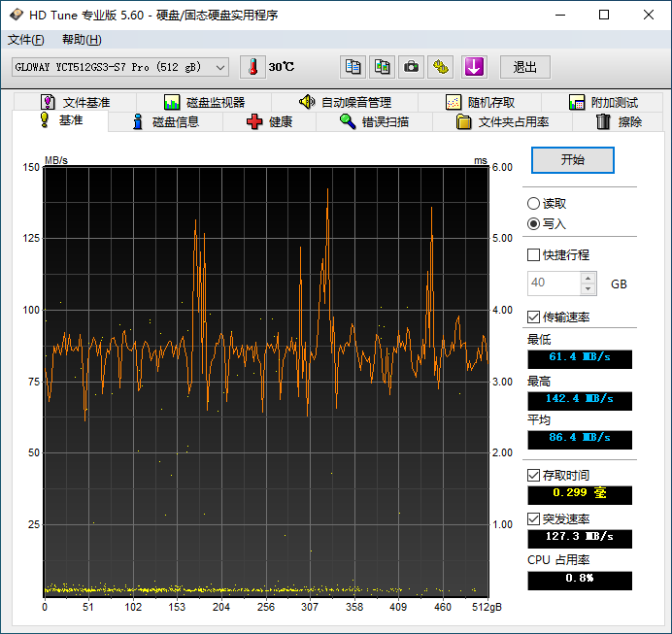This screenshot has height=634, width=672.
Task: Click the GB size input field showing 40
Action: 554,284
